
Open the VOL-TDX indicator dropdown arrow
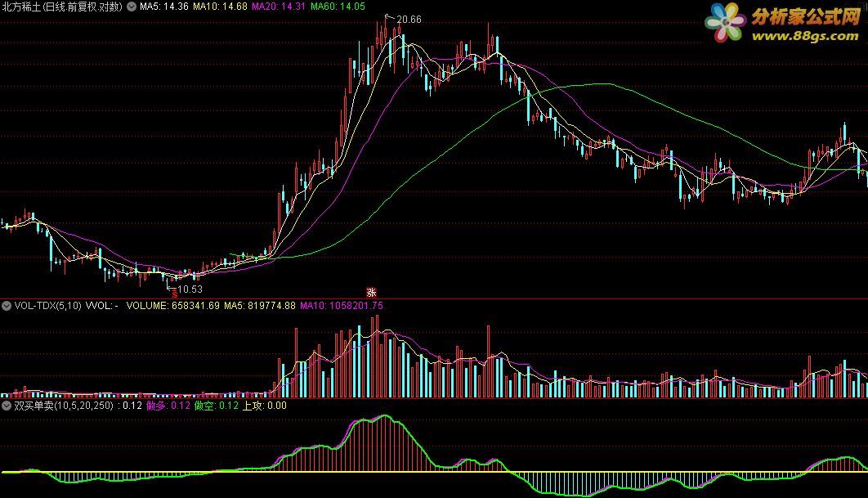tap(7, 305)
